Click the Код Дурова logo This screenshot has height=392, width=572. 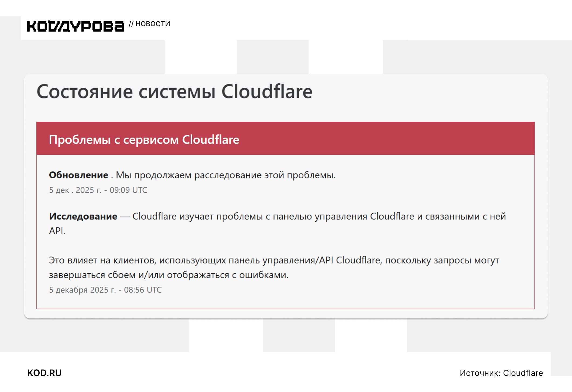point(76,26)
